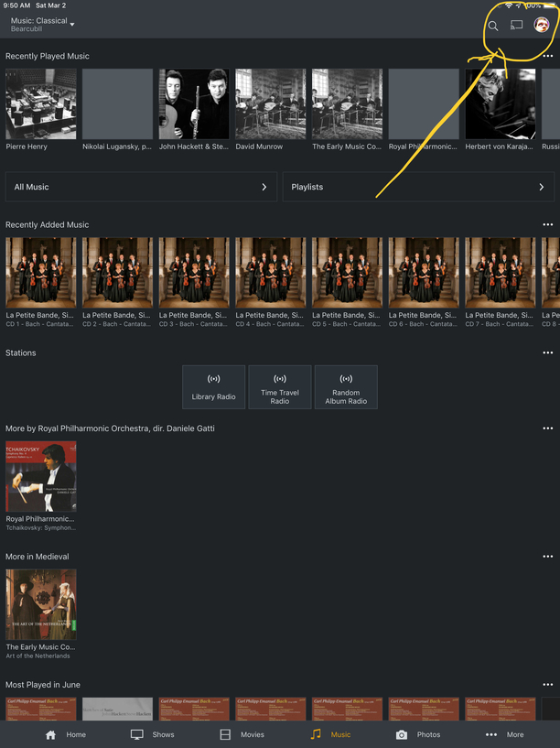Open Royal Philharmonic blank cover in Recently Played
Screen dimensions: 560x748
coord(424,104)
